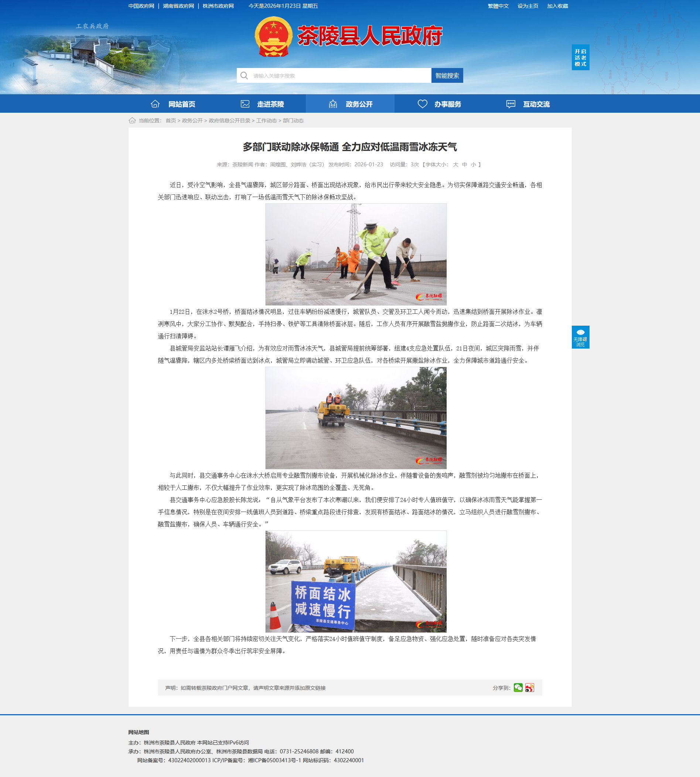
Task: Go to 走进茶陵 navigation tab
Action: point(270,104)
